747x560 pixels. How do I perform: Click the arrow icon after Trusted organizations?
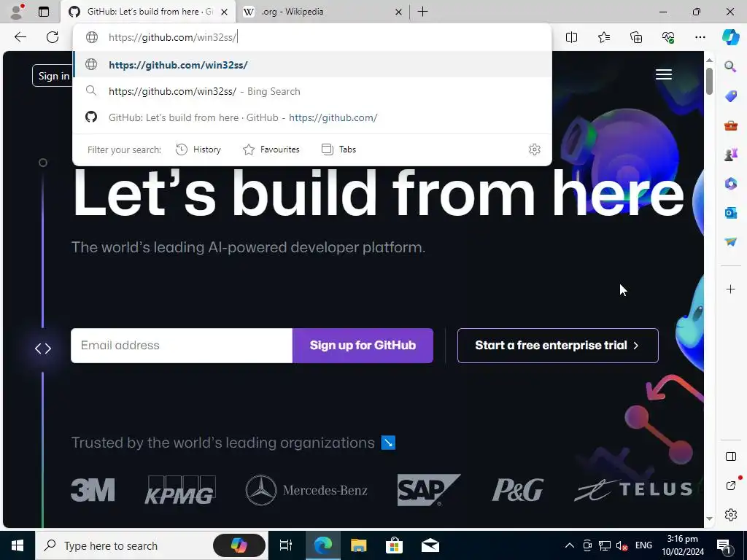pyautogui.click(x=388, y=443)
